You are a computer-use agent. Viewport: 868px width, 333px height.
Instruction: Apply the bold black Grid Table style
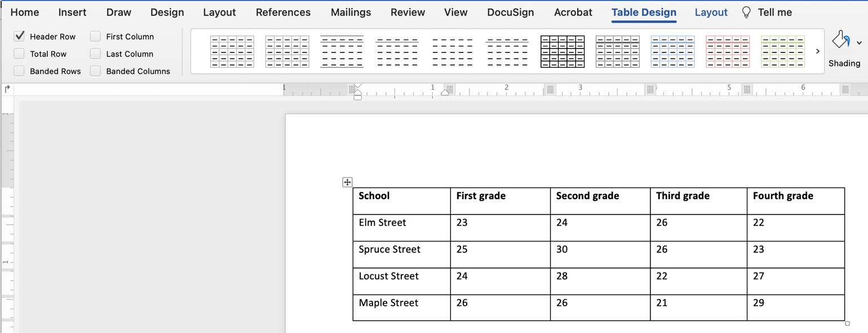(x=562, y=51)
